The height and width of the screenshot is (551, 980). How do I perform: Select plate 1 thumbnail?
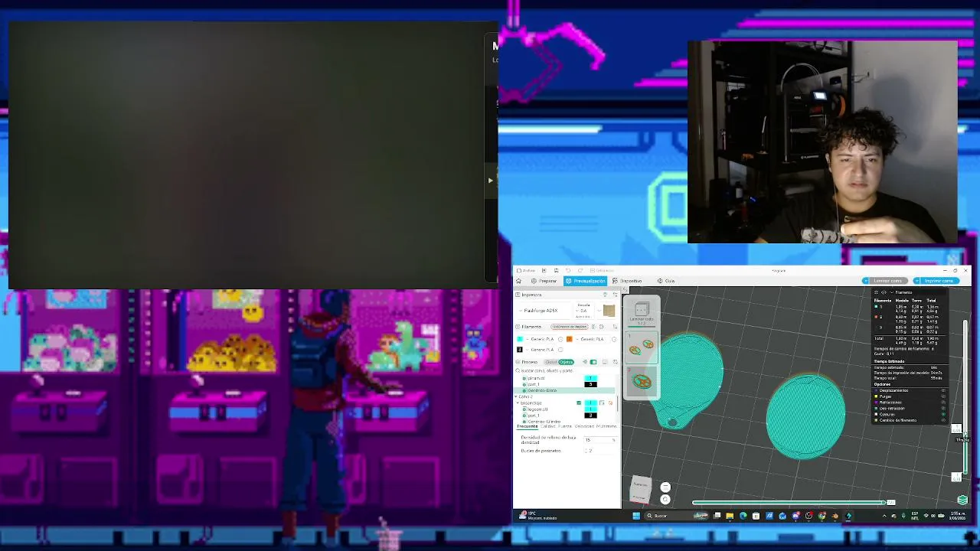tap(642, 347)
